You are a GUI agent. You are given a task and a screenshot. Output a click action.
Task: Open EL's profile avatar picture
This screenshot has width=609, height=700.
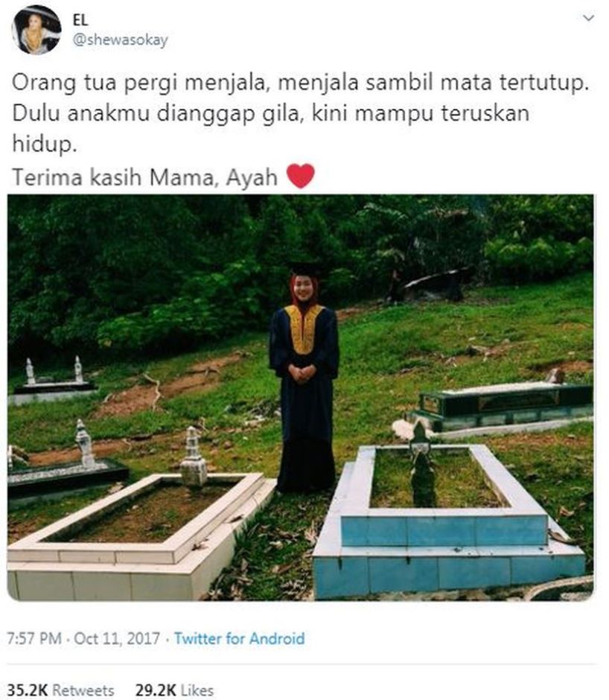click(36, 30)
